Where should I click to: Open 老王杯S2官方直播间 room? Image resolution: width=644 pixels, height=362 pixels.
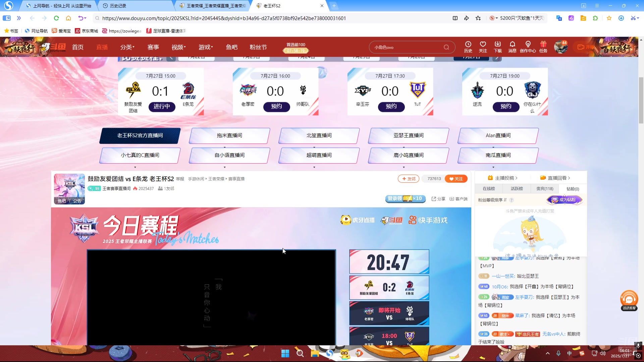tap(140, 135)
